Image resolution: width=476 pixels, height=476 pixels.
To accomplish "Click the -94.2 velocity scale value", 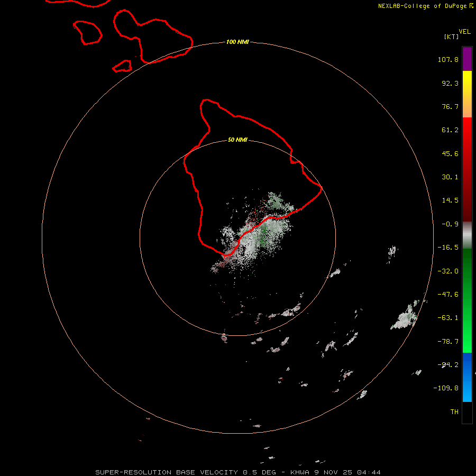I will click(448, 365).
